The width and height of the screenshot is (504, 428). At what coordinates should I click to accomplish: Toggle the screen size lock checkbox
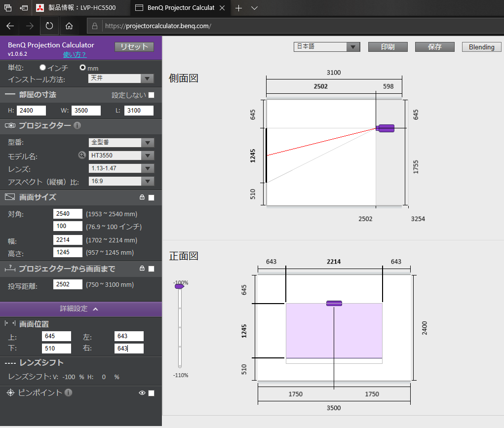(x=152, y=197)
